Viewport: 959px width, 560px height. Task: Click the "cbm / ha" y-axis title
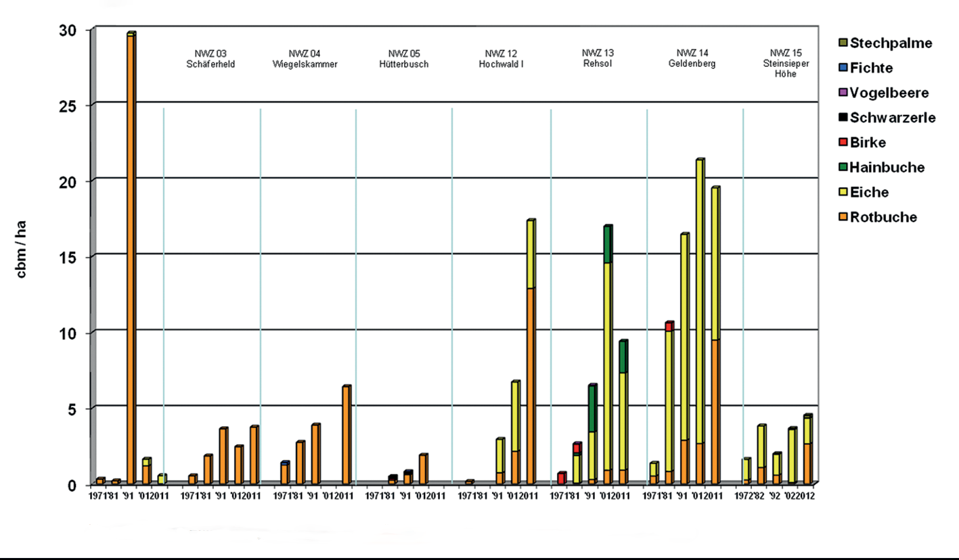tap(22, 250)
